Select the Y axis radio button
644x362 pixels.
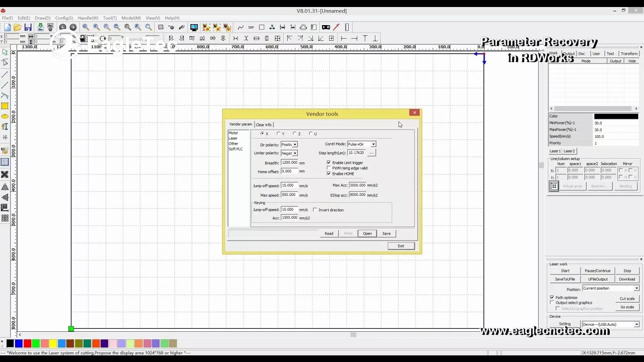(x=278, y=134)
